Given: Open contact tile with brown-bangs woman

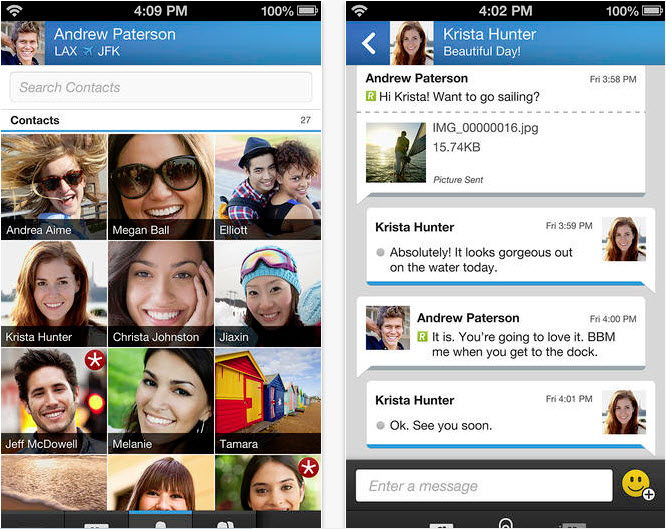Looking at the screenshot, I should [x=161, y=483].
